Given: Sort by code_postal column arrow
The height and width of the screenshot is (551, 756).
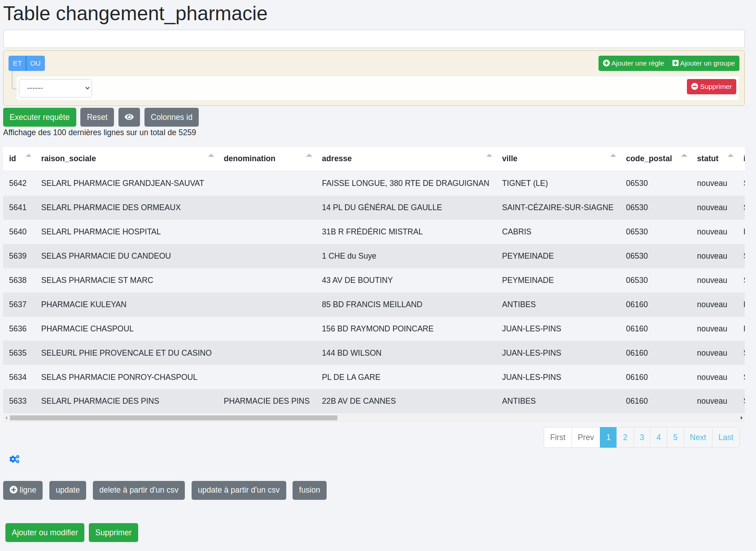Looking at the screenshot, I should pyautogui.click(x=684, y=156).
